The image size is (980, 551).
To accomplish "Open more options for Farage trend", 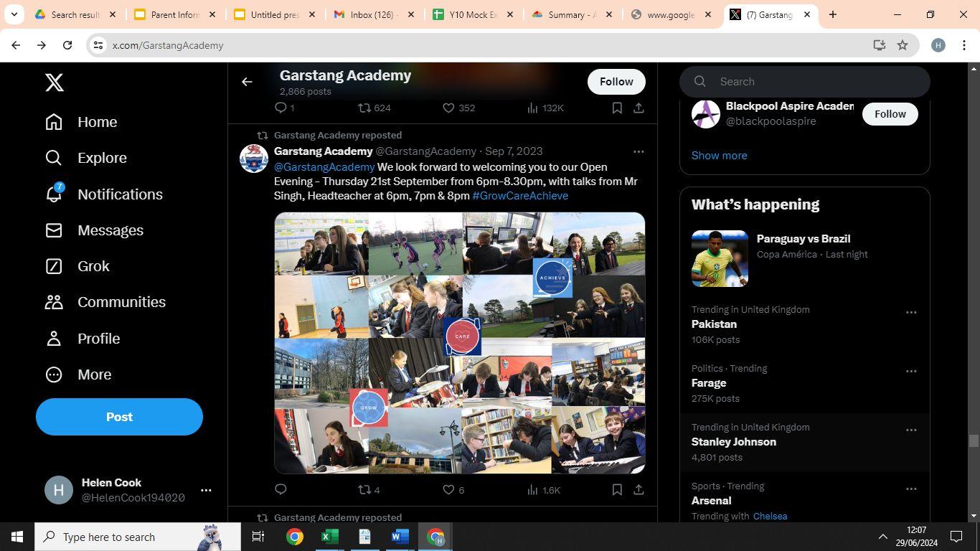I will click(x=911, y=372).
